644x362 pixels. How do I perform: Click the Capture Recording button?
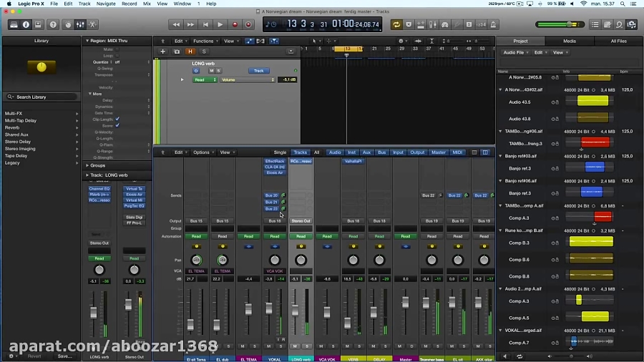[x=248, y=24]
